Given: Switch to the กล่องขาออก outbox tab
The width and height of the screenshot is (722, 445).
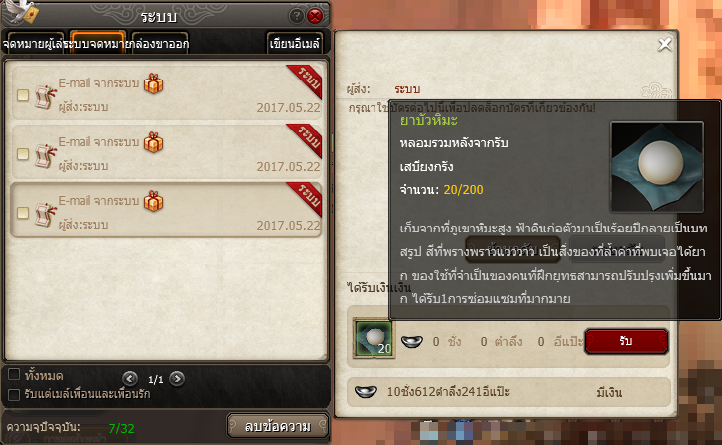Looking at the screenshot, I should (x=160, y=43).
